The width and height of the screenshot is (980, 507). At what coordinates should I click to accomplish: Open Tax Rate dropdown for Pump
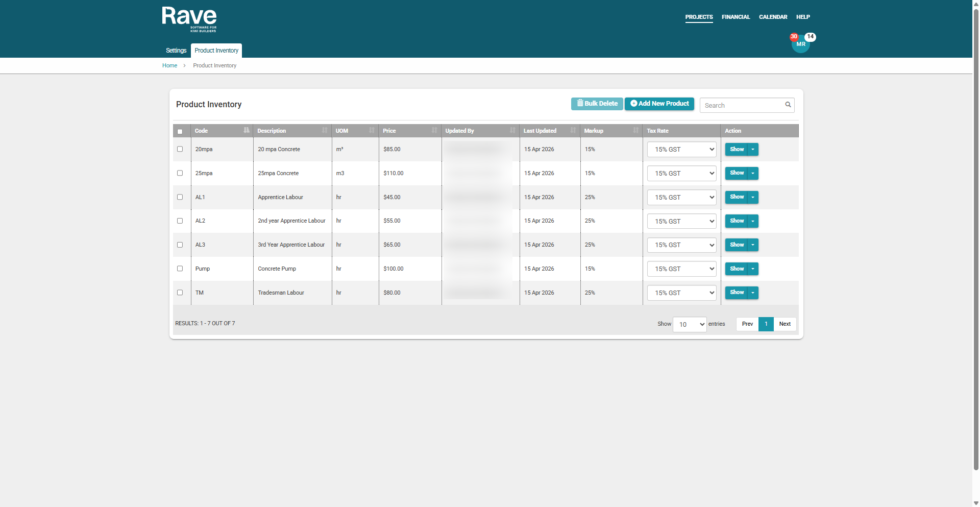pyautogui.click(x=681, y=269)
